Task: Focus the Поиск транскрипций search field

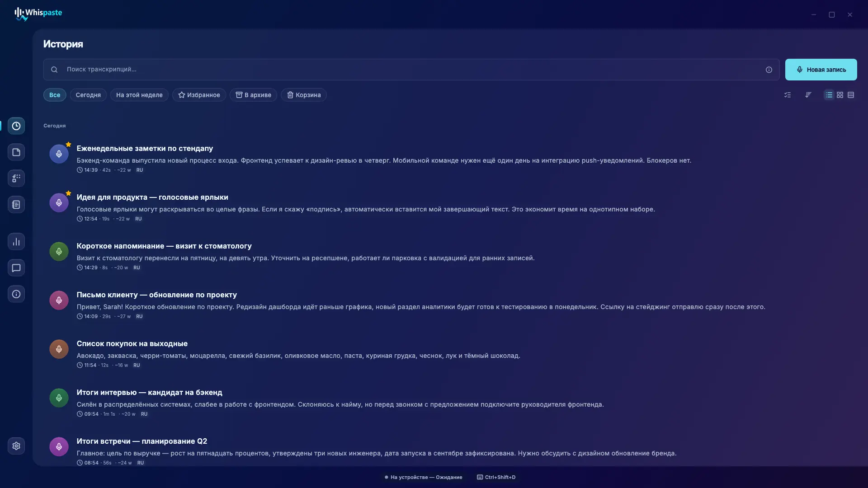Action: point(411,70)
